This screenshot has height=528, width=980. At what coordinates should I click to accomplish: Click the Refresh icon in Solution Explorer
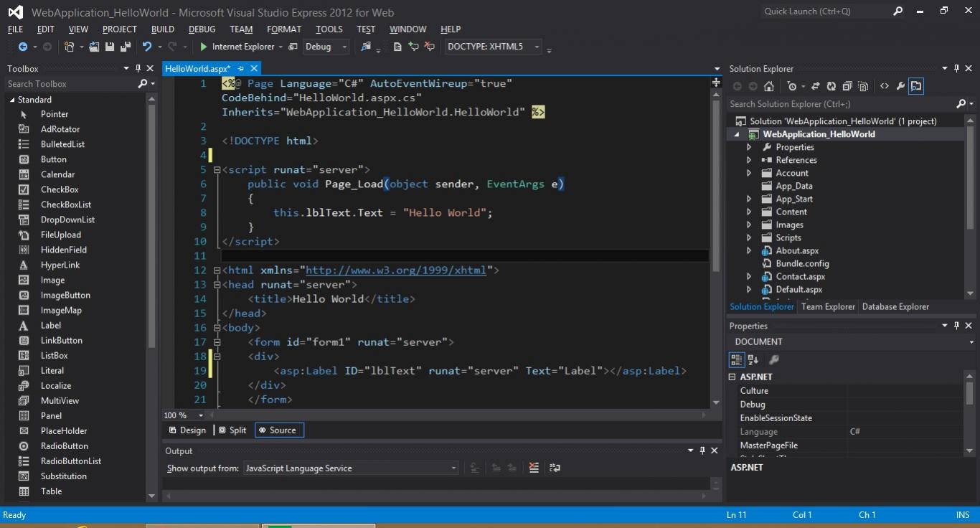point(831,86)
